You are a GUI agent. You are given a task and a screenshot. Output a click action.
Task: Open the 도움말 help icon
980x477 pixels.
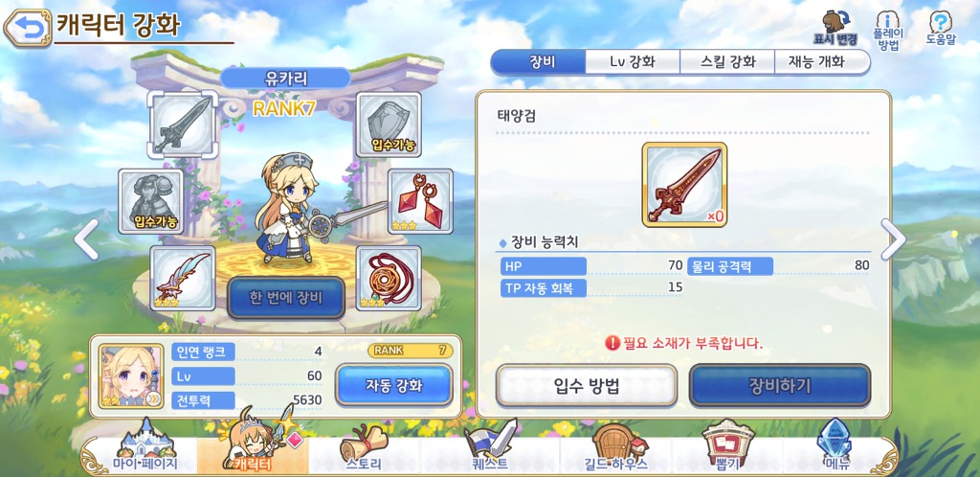click(941, 28)
